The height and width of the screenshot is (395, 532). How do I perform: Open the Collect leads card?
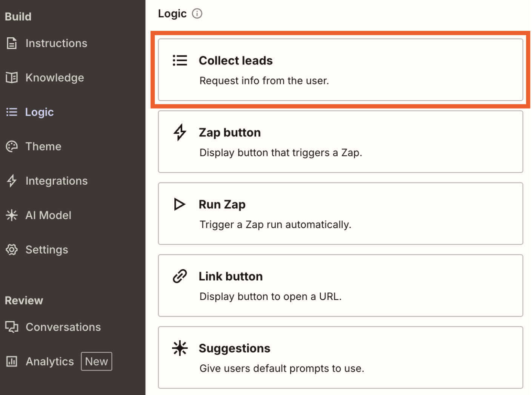coord(340,69)
